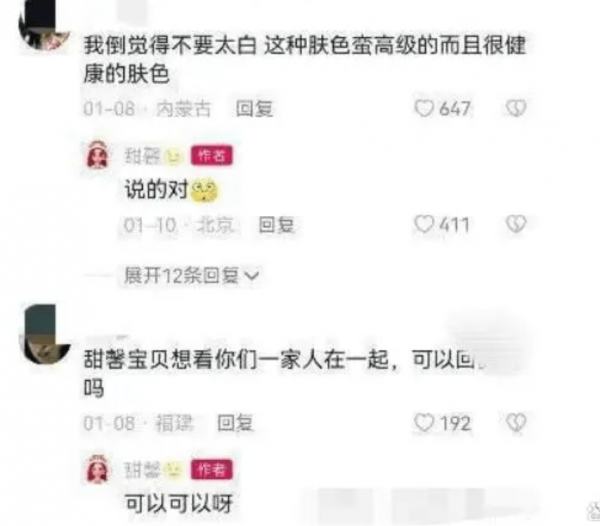Open author username 甜馨 above 说的对

click(142, 156)
